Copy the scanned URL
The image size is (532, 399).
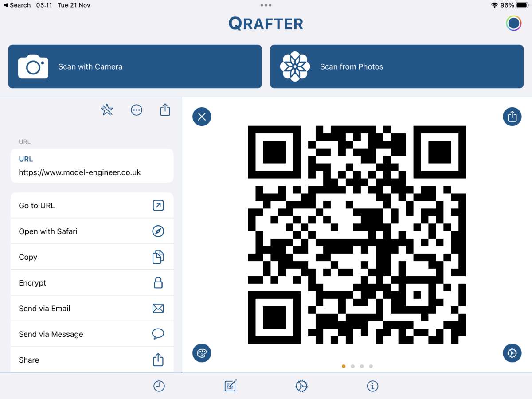[92, 257]
